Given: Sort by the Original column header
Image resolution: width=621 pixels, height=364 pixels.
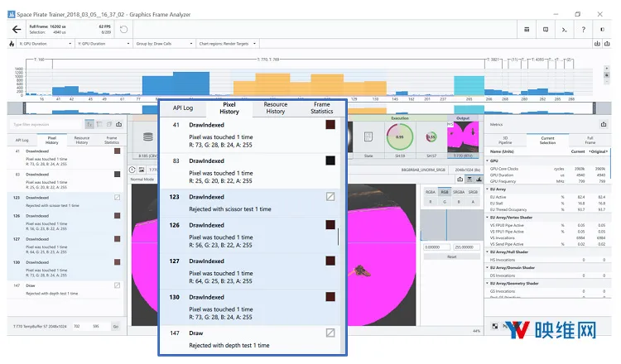Looking at the screenshot, I should (599, 151).
